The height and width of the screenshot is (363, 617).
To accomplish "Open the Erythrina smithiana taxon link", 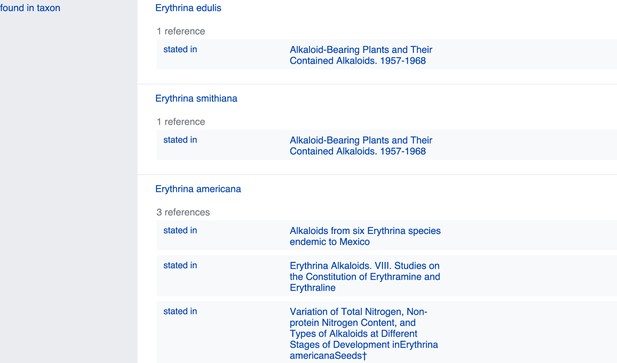I will [196, 98].
